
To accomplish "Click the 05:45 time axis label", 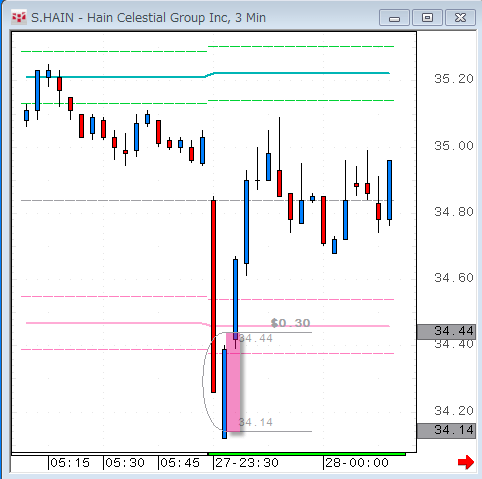I will [x=180, y=463].
